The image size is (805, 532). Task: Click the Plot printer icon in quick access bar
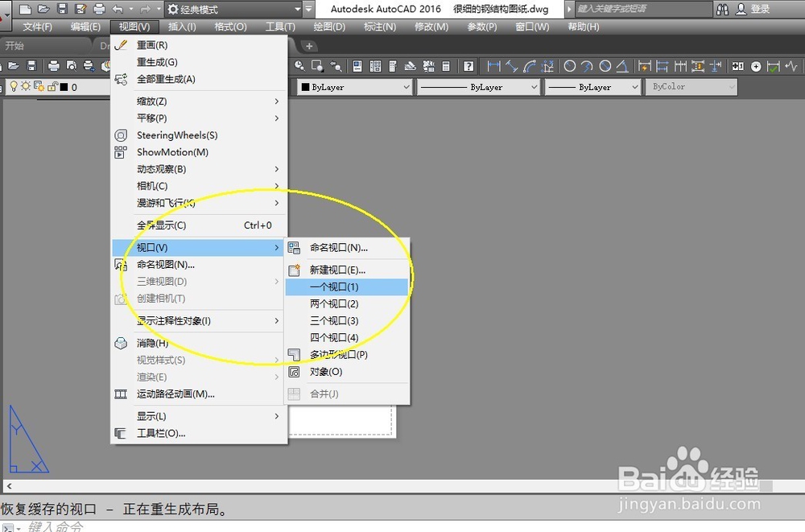click(x=99, y=9)
